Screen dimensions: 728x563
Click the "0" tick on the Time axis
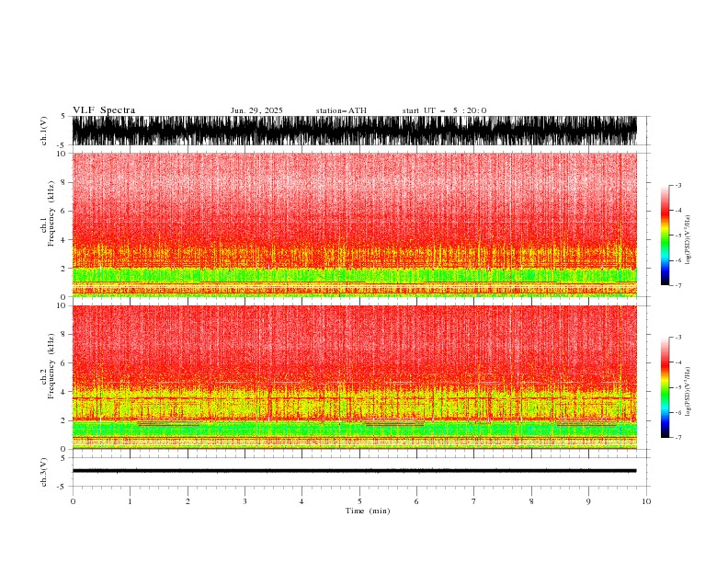point(73,501)
